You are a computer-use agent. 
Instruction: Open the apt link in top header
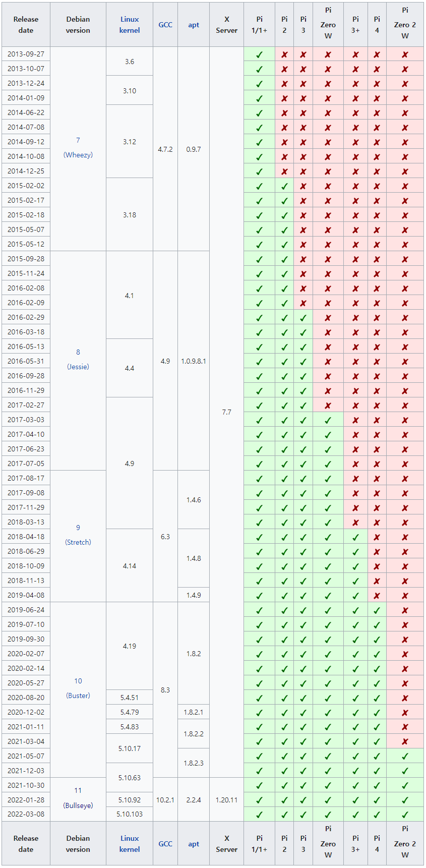[x=194, y=25]
